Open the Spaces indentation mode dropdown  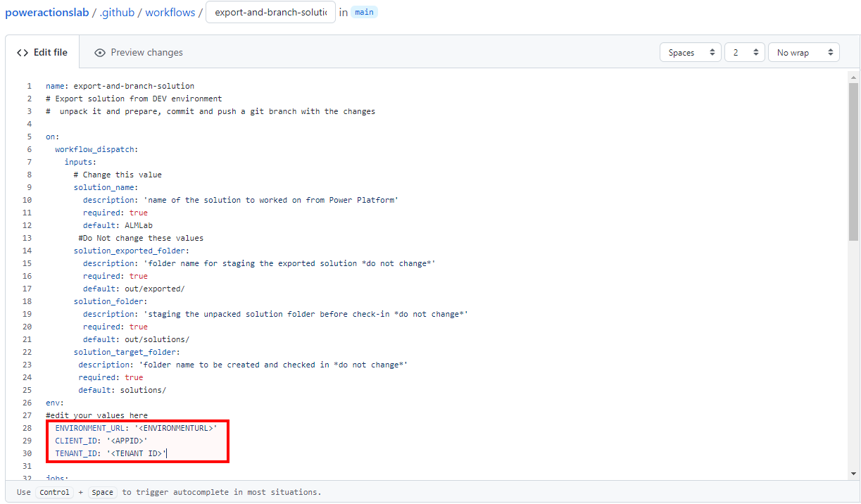690,51
